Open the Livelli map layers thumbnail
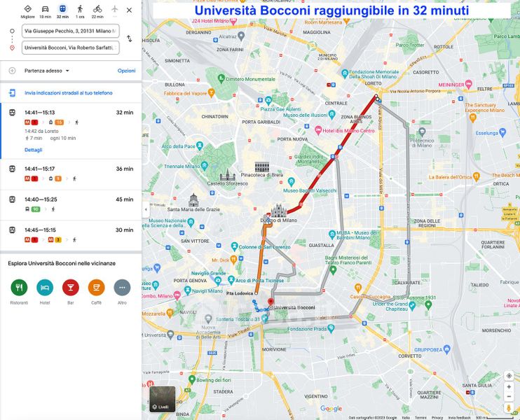The height and width of the screenshot is (420, 520). [x=163, y=399]
